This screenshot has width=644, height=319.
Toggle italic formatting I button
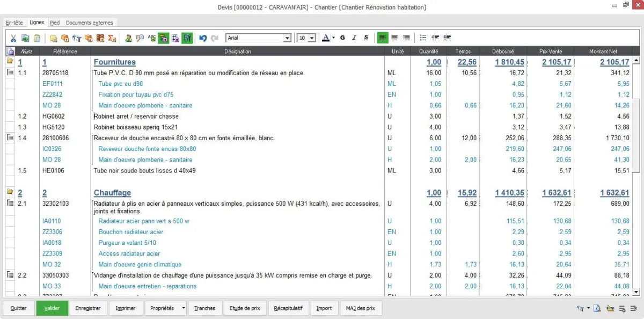pos(354,38)
